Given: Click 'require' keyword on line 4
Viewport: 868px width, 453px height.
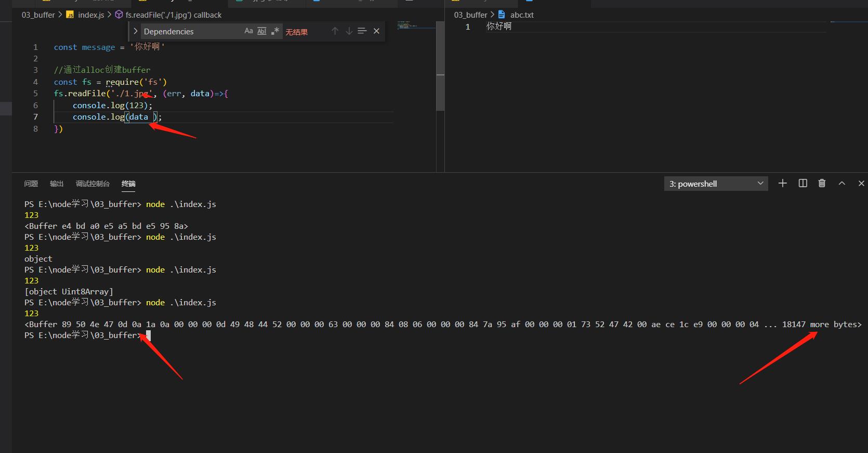Looking at the screenshot, I should [x=122, y=82].
